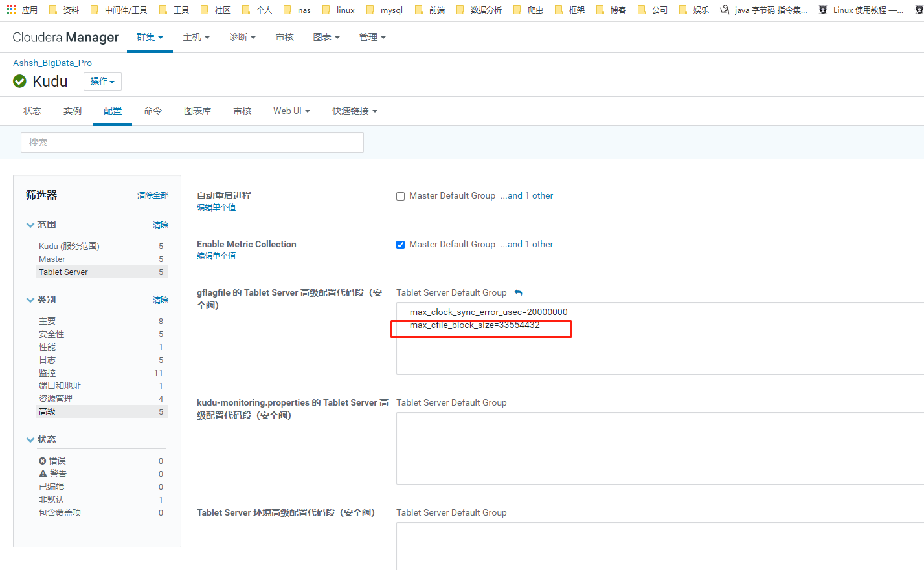Click 编辑单个值 under Enable Metric Collection

tap(216, 256)
